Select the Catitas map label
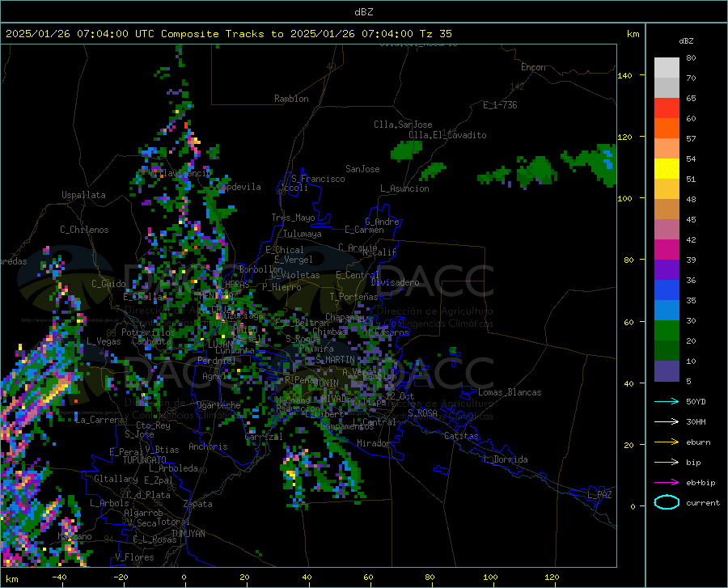This screenshot has width=728, height=588. (461, 436)
